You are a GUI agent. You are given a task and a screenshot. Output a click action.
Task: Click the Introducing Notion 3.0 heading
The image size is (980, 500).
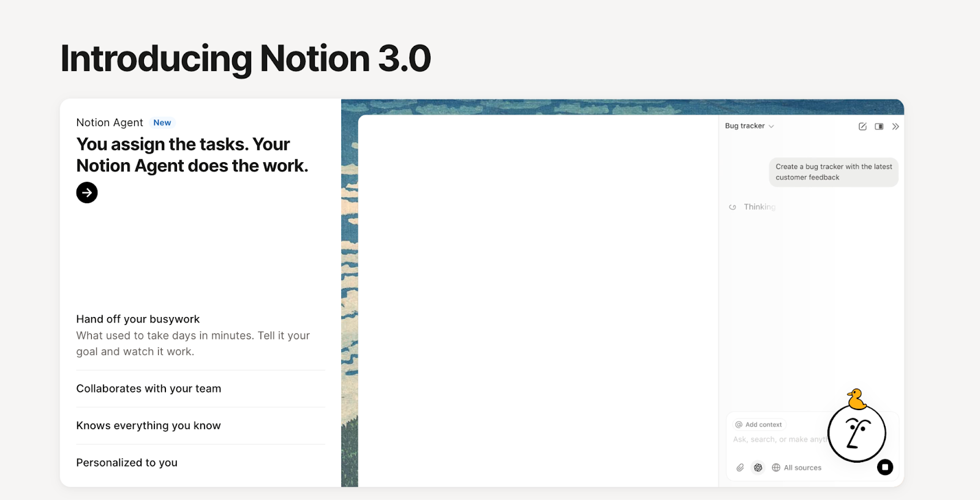point(246,59)
